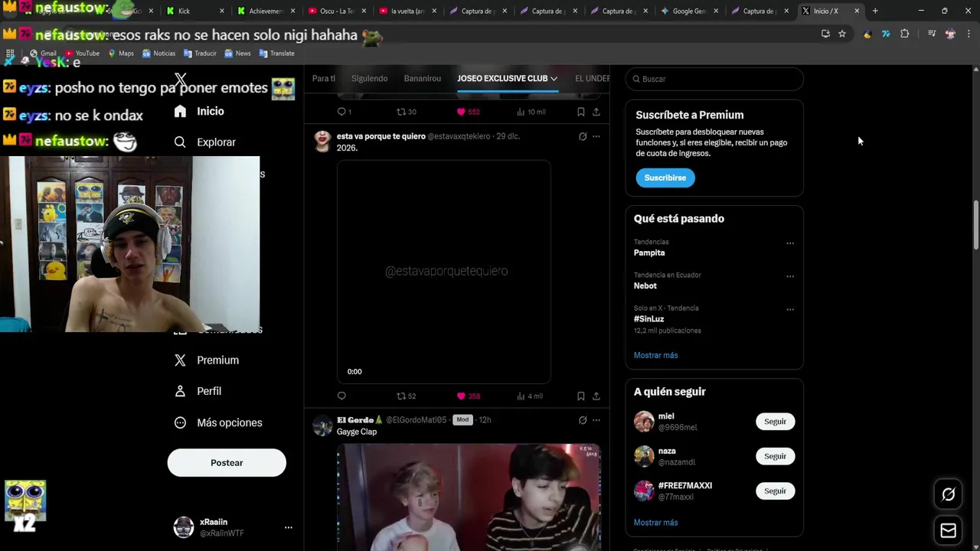The height and width of the screenshot is (551, 980).
Task: Follow naza with the Seguir button
Action: 775,456
